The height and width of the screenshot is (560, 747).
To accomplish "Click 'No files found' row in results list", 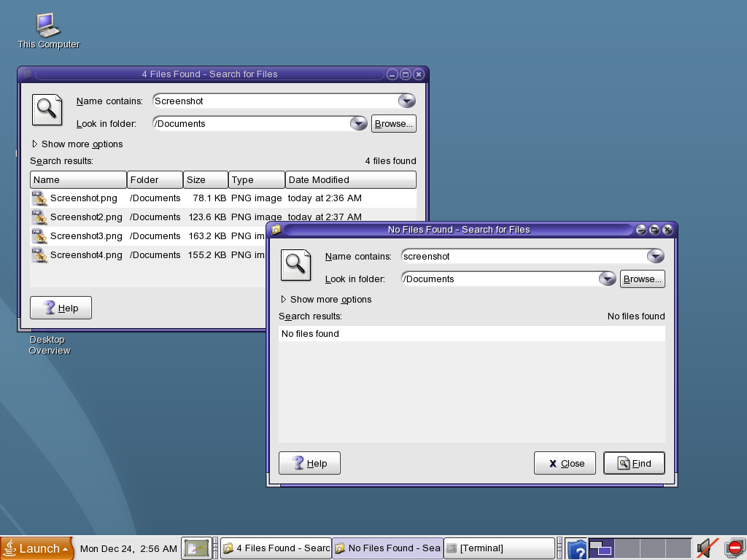I will (472, 334).
